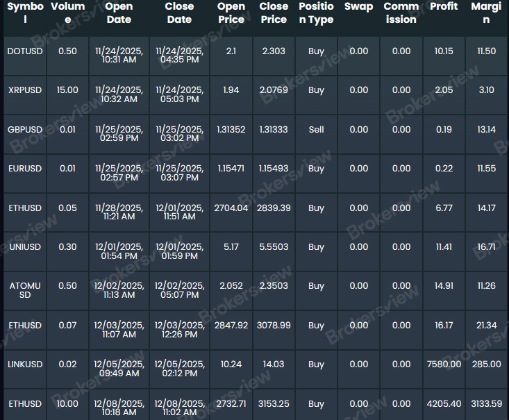The height and width of the screenshot is (420, 509).
Task: Click the volume 10.00 cell
Action: [x=67, y=404]
